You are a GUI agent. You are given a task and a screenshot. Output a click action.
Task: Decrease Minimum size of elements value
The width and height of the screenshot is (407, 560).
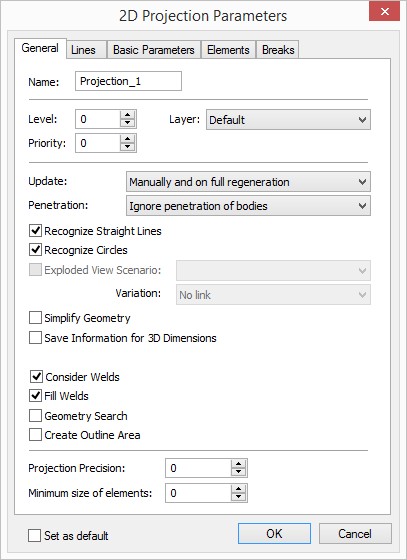click(238, 497)
